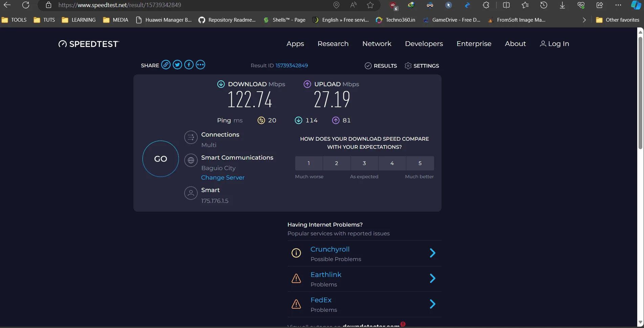Open the RESULTS history
This screenshot has width=644, height=328.
click(381, 66)
